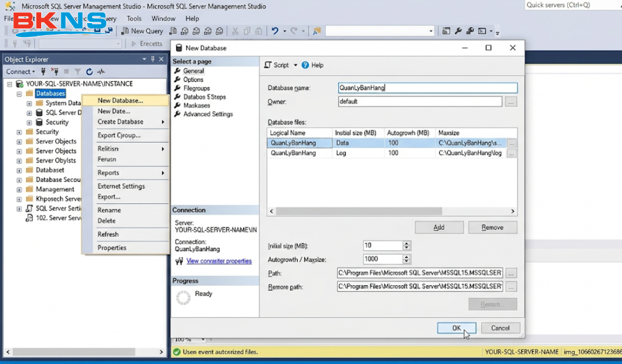
Task: Click the Script button in the dialog
Action: click(277, 65)
